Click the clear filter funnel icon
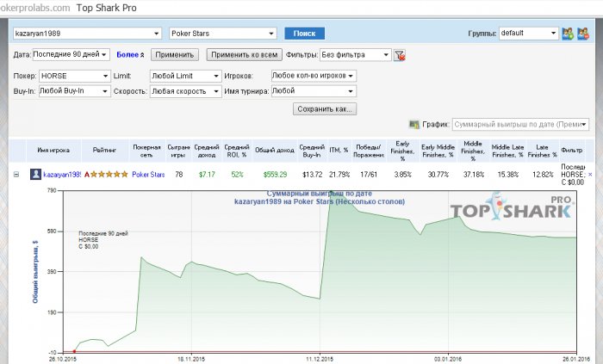Image resolution: width=603 pixels, height=364 pixels. [x=400, y=55]
